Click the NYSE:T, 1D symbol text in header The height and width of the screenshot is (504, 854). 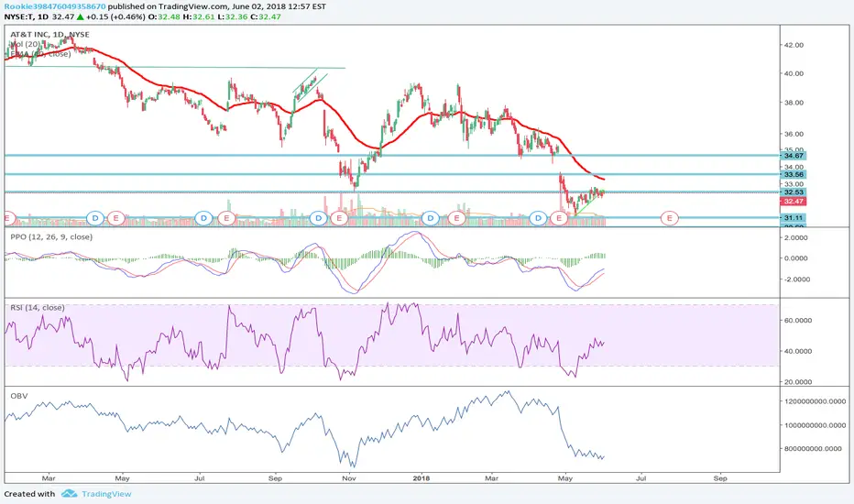tap(27, 16)
